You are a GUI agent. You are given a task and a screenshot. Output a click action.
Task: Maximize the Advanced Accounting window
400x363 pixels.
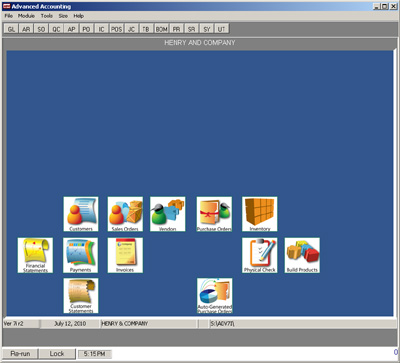pyautogui.click(x=384, y=6)
